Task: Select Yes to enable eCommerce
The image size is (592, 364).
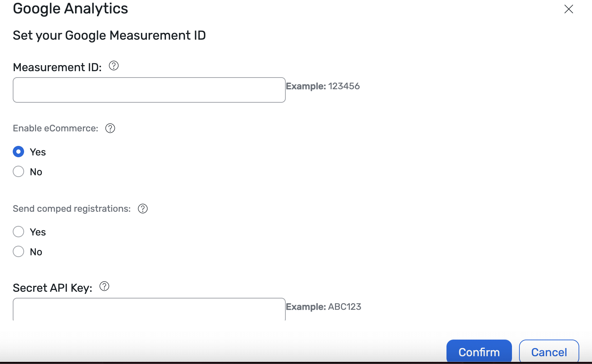Action: pos(18,152)
